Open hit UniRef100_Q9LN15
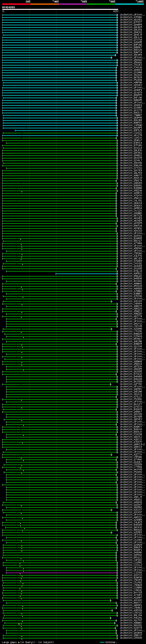The image size is (146, 644). click(131, 27)
